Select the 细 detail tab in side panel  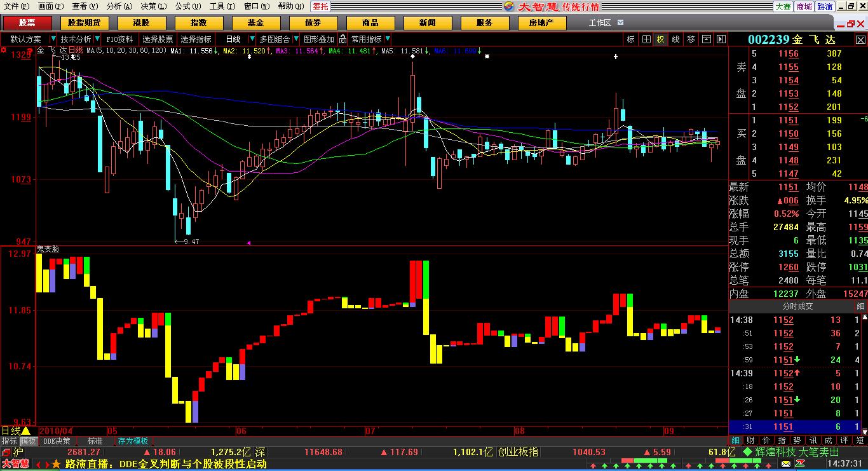(x=735, y=440)
